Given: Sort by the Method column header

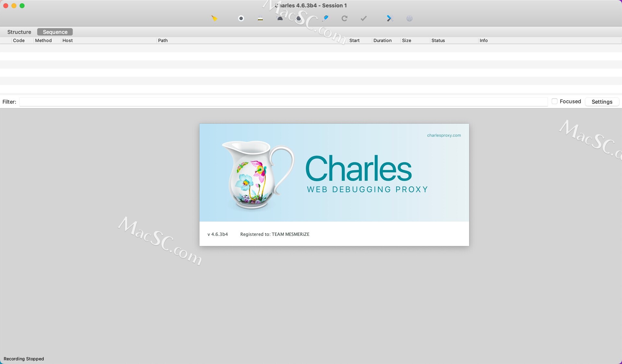Looking at the screenshot, I should pyautogui.click(x=43, y=40).
